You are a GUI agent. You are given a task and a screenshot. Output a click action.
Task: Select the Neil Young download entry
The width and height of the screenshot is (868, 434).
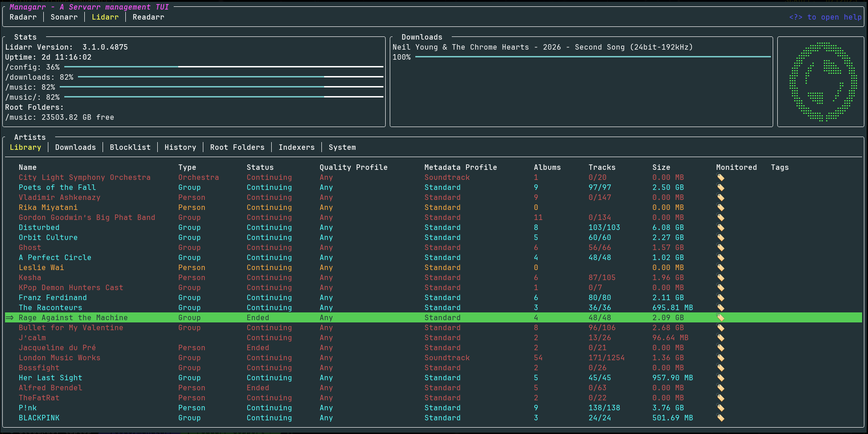tap(542, 47)
